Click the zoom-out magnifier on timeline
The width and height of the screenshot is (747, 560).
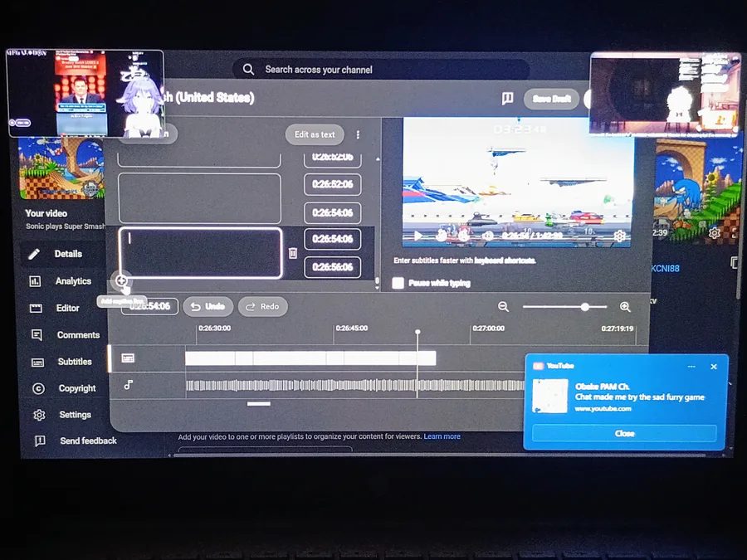pos(503,307)
